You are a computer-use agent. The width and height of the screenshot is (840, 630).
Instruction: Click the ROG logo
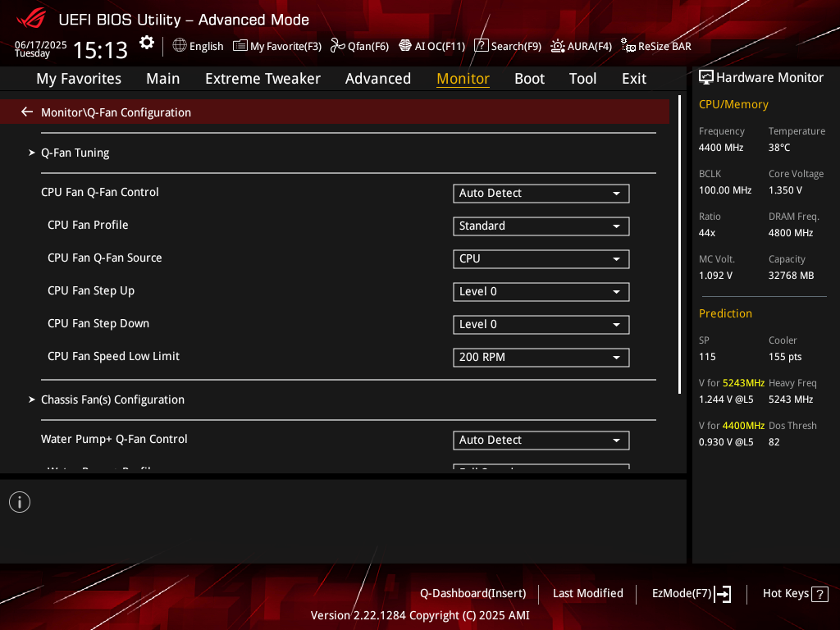click(31, 18)
